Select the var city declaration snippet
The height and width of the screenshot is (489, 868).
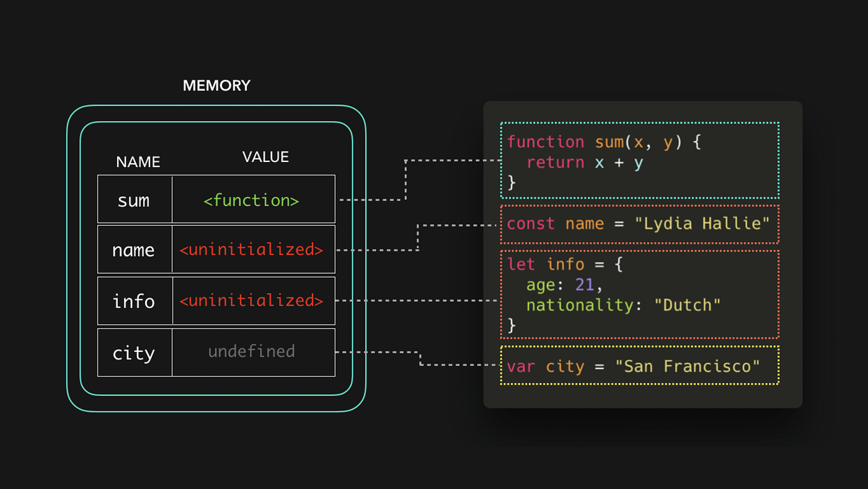pyautogui.click(x=639, y=366)
